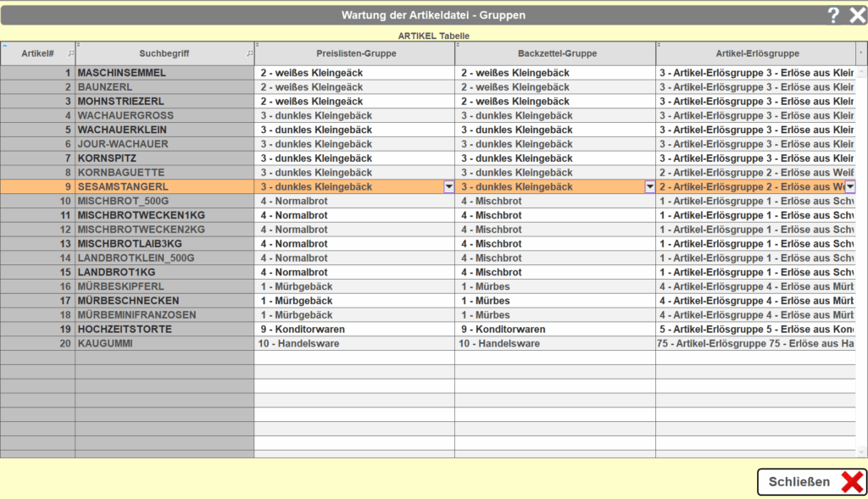
Task: Click Backzettel-Gruppe cell of BAUNZERL
Action: pyautogui.click(x=555, y=87)
